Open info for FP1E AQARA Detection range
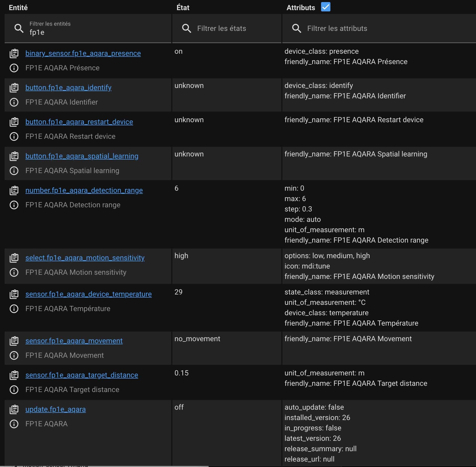This screenshot has width=476, height=467. point(14,205)
